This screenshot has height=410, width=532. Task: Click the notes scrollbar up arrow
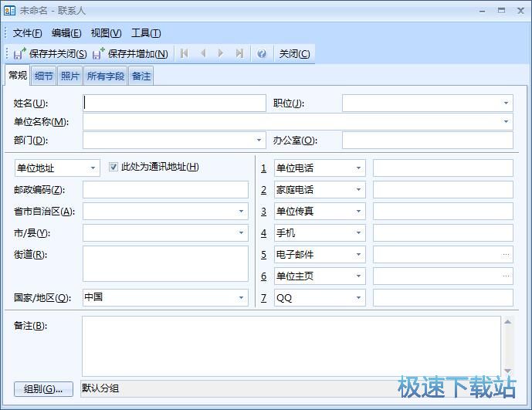pos(507,321)
